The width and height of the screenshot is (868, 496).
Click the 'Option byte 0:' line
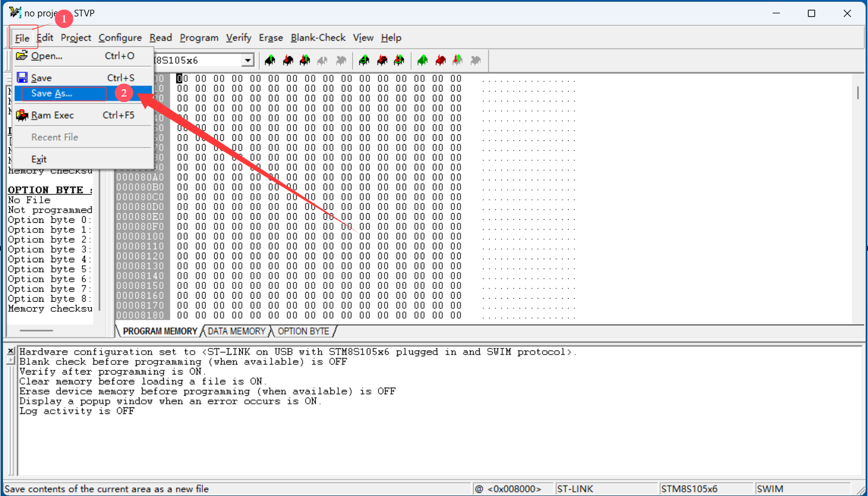pyautogui.click(x=50, y=220)
